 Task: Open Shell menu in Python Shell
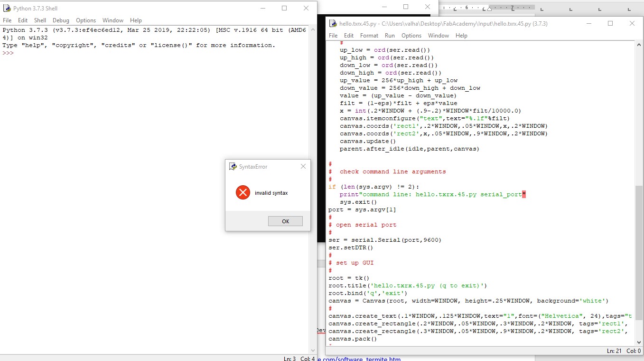point(40,20)
